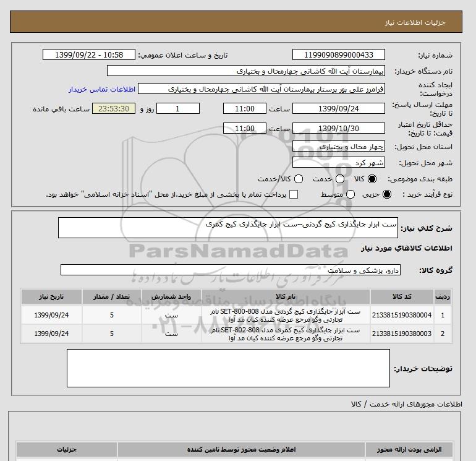Click the unit ست in row 1
This screenshot has height=461, width=476.
point(171,316)
